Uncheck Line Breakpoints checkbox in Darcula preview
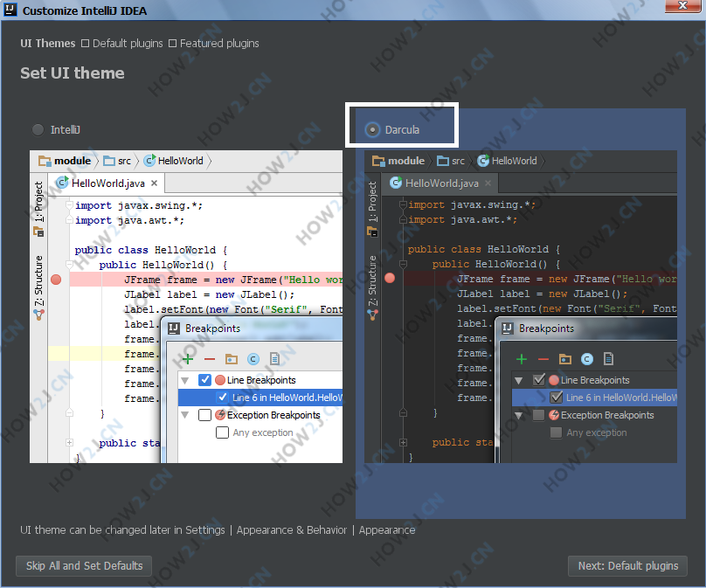Viewport: 706px width, 588px height. 538,380
